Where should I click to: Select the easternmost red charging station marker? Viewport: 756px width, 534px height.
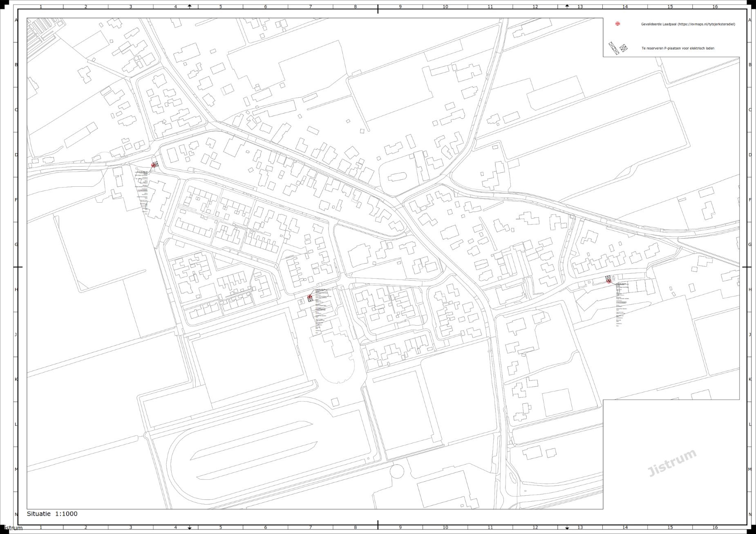608,280
